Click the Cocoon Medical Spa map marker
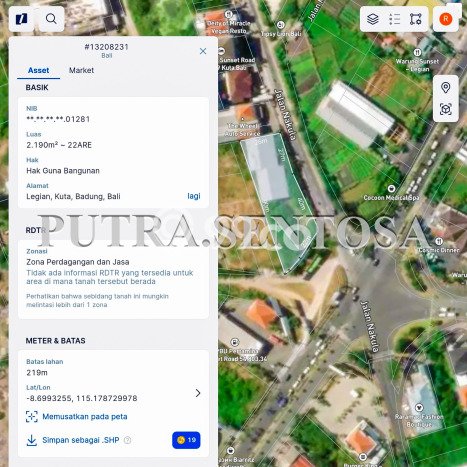The width and height of the screenshot is (467, 467). click(x=391, y=188)
